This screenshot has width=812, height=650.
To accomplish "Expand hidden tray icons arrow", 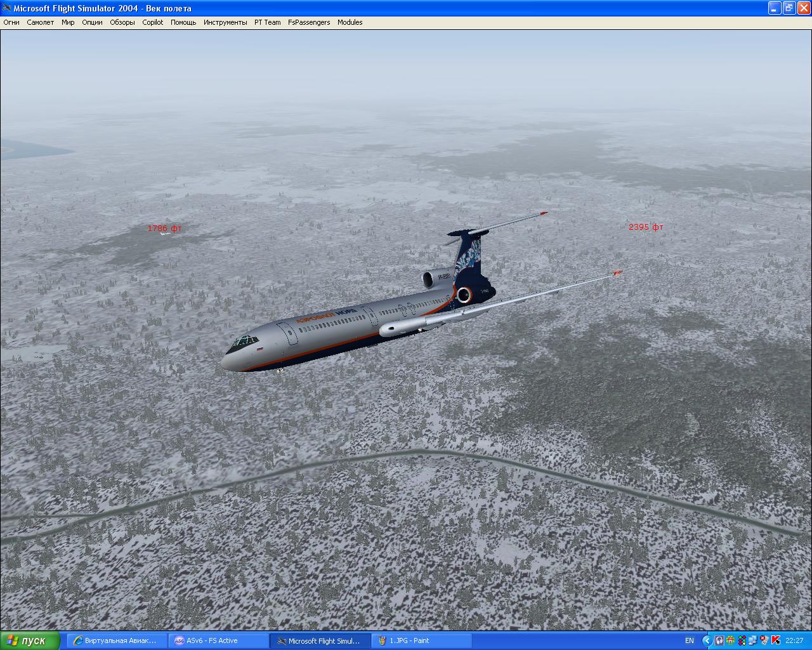I will pyautogui.click(x=707, y=640).
